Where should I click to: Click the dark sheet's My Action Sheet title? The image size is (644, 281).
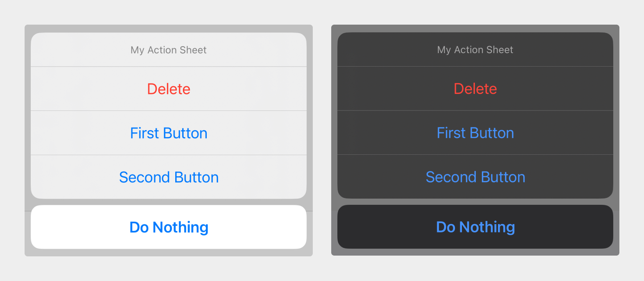(x=475, y=50)
